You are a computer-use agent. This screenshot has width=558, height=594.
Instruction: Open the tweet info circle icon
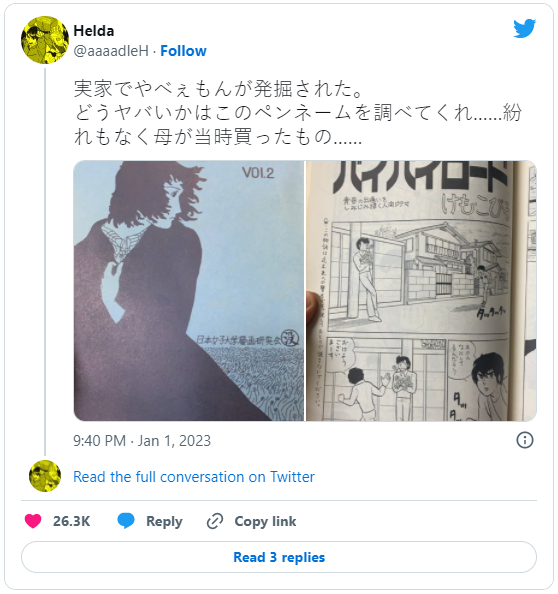pyautogui.click(x=525, y=440)
